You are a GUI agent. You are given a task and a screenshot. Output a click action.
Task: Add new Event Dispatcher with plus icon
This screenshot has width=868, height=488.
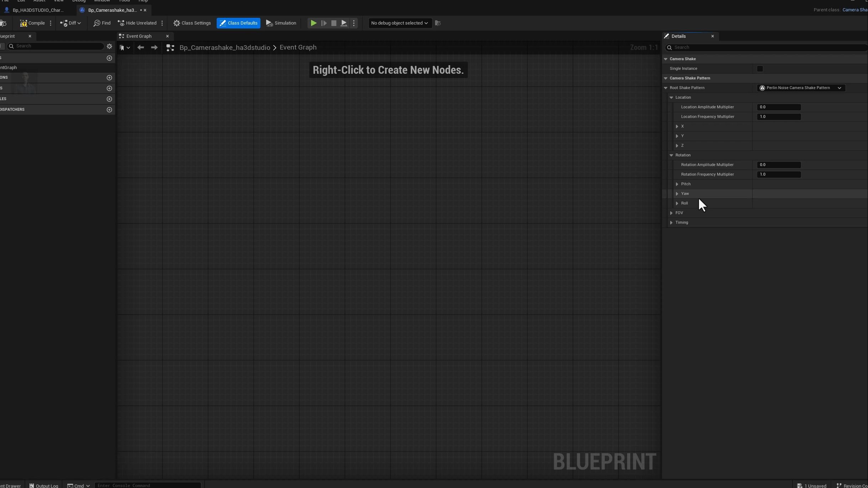[x=109, y=110]
